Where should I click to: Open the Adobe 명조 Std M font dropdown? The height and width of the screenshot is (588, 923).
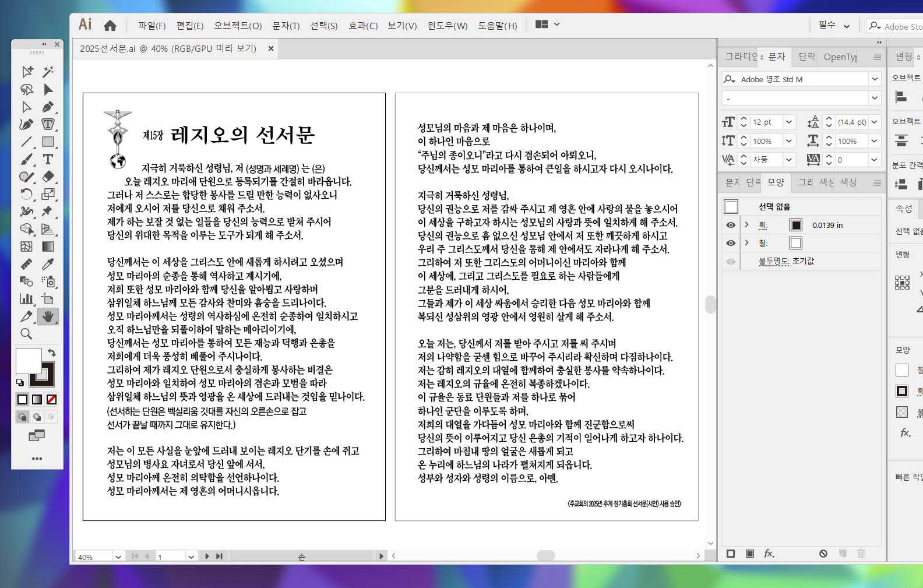(x=874, y=79)
